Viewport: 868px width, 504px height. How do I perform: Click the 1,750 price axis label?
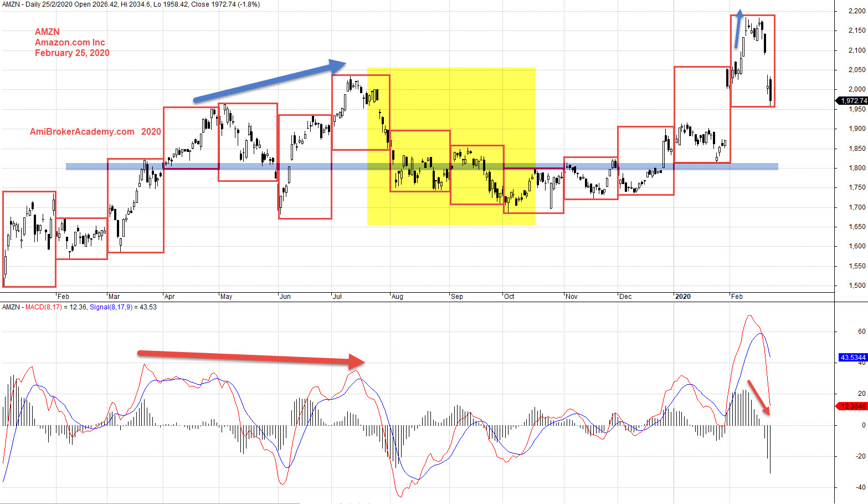857,187
